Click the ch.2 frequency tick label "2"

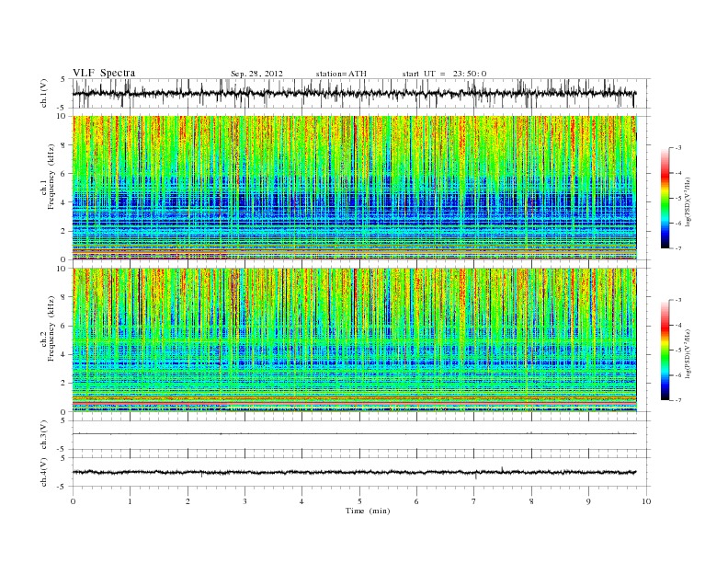point(64,383)
